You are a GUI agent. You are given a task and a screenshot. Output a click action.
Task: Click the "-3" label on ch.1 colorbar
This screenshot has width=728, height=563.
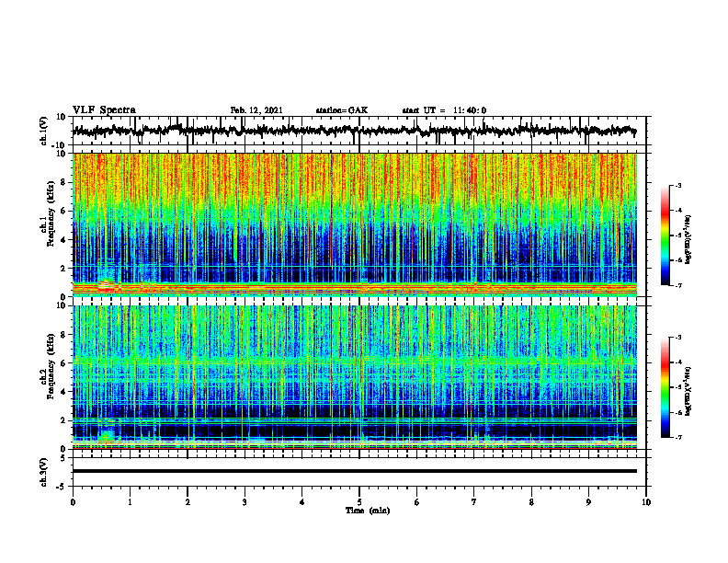point(678,186)
